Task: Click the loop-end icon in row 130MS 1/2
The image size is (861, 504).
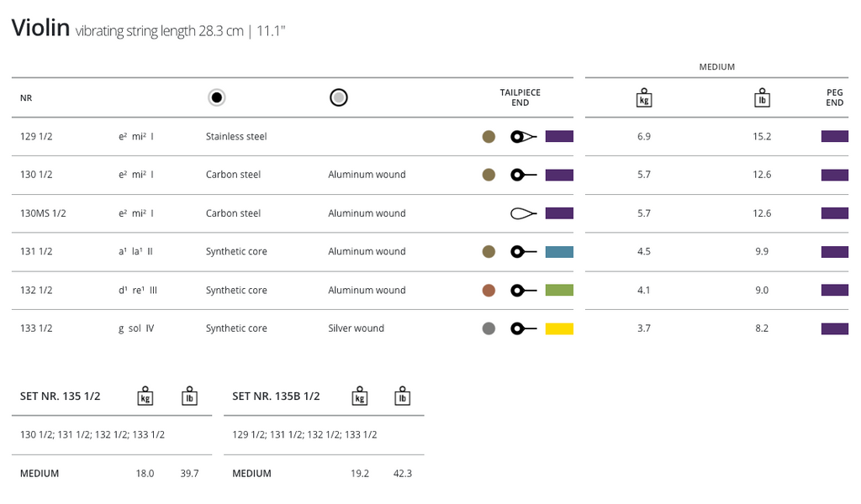Action: pyautogui.click(x=523, y=213)
